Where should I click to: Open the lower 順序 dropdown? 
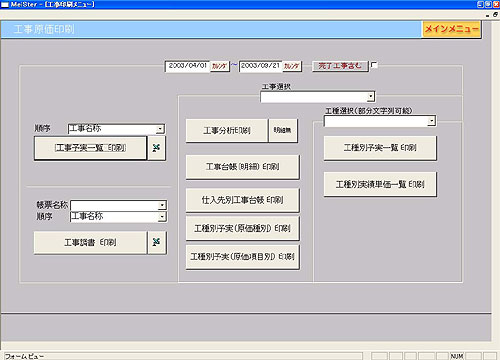162,217
